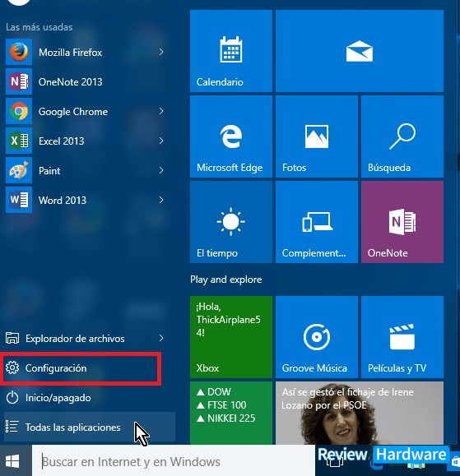Expand Explorador de archivos arrow
Image resolution: width=460 pixels, height=476 pixels.
tap(161, 338)
